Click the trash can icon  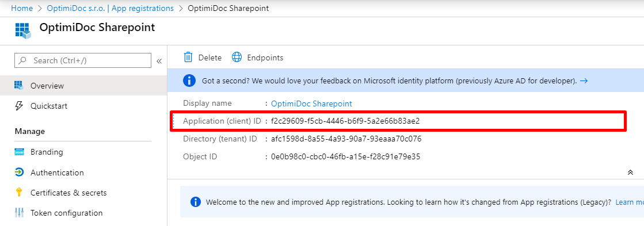coord(188,58)
